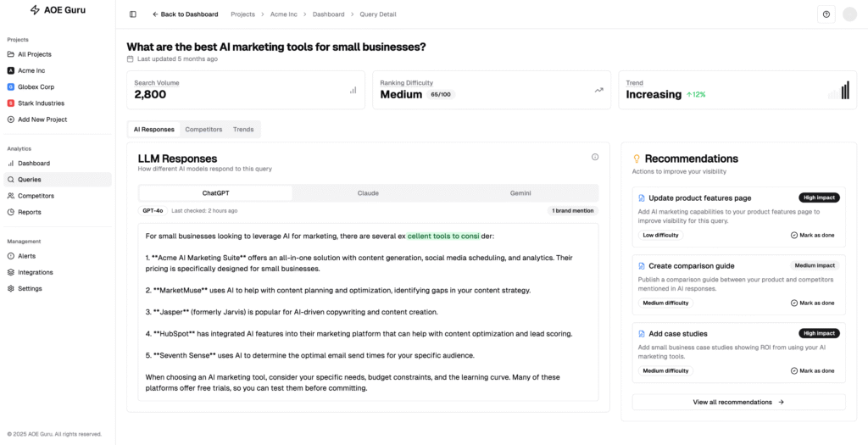Click the Trend card bar chart icon

pyautogui.click(x=844, y=90)
